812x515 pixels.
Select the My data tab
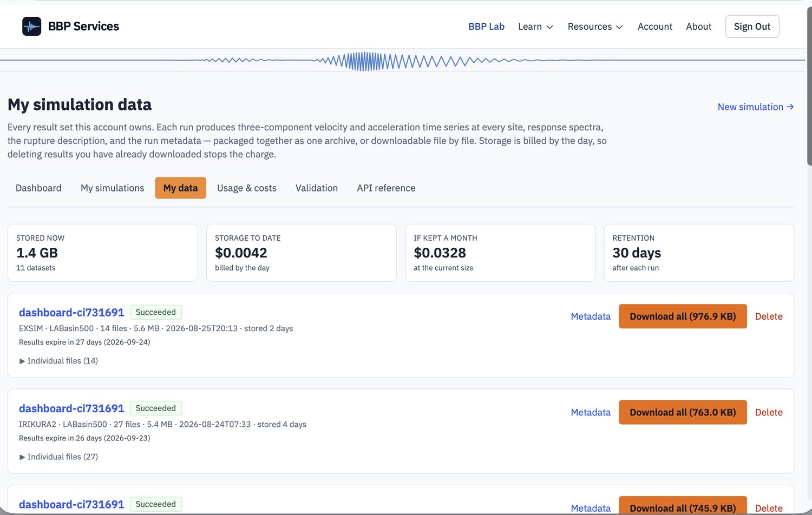(x=180, y=188)
